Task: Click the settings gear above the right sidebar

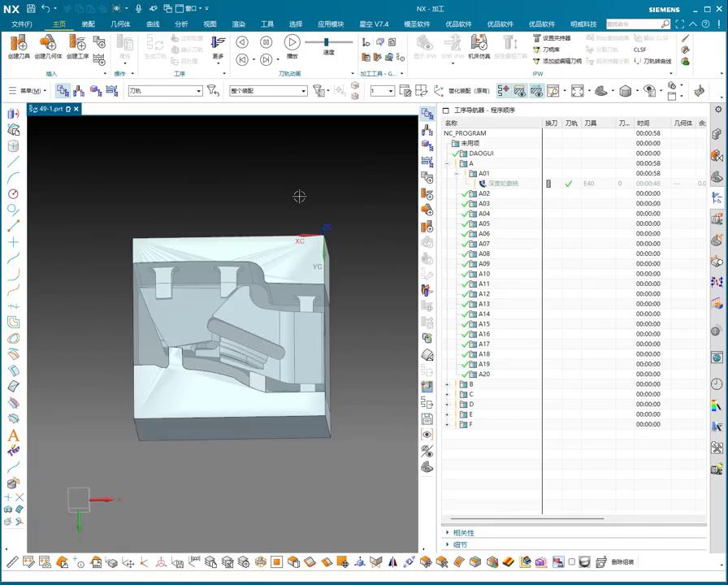Action: pos(717,109)
